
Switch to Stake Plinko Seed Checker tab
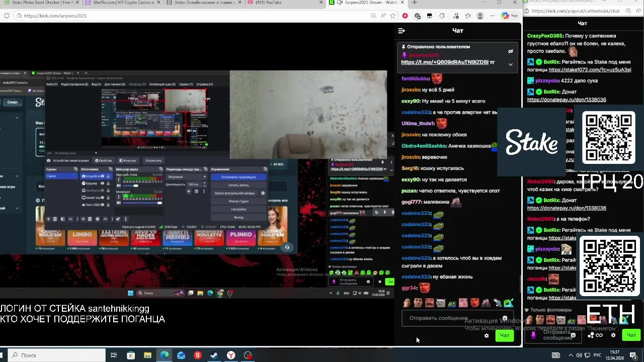click(x=43, y=3)
